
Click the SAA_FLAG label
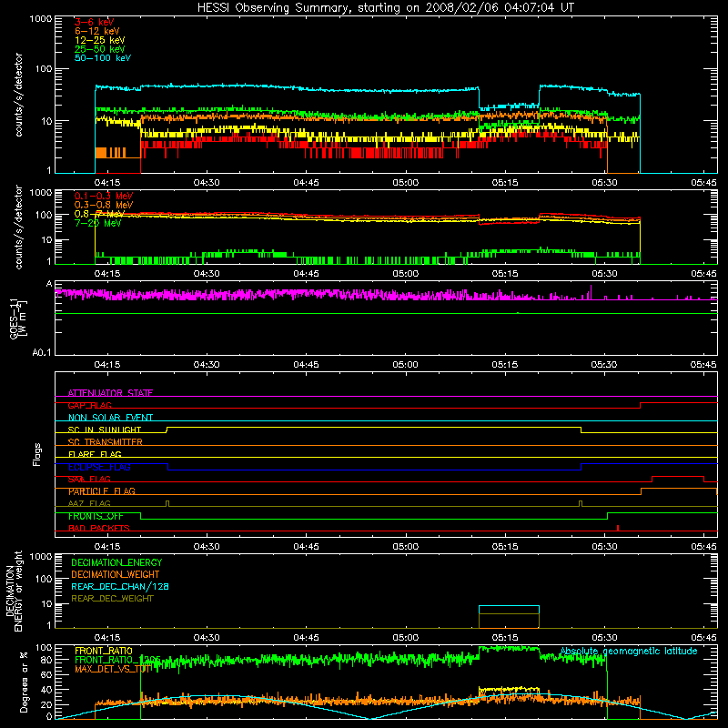coord(89,479)
